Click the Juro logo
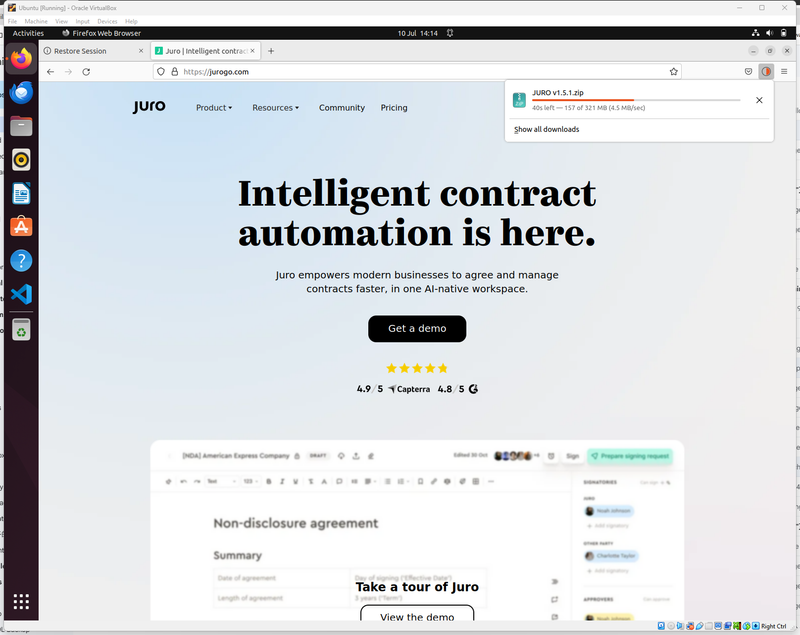Image resolution: width=800 pixels, height=635 pixels. point(149,107)
